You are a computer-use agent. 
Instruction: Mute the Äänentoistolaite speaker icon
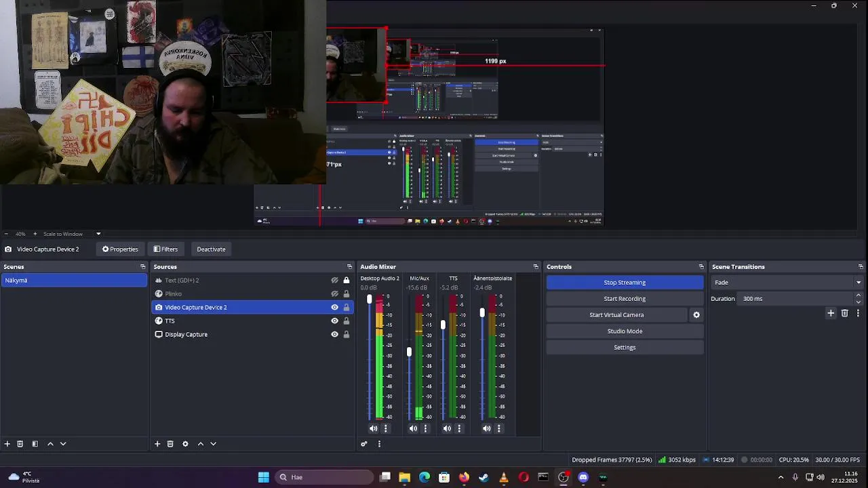487,428
